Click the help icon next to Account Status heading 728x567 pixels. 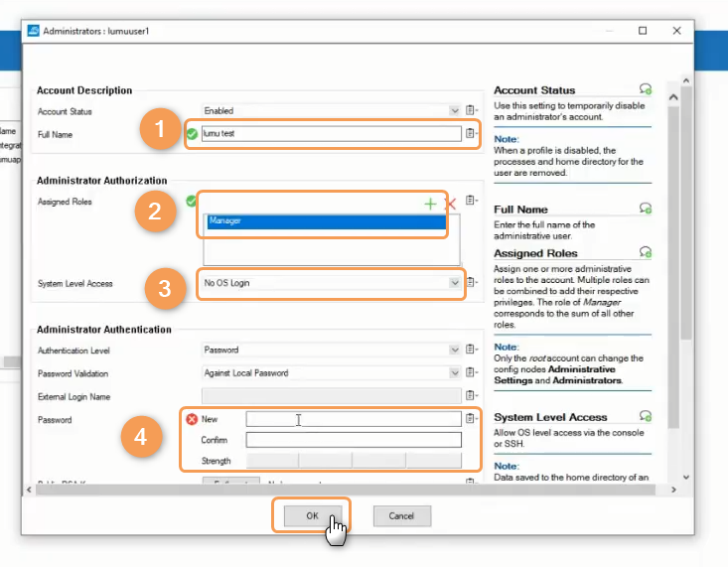[x=646, y=89]
